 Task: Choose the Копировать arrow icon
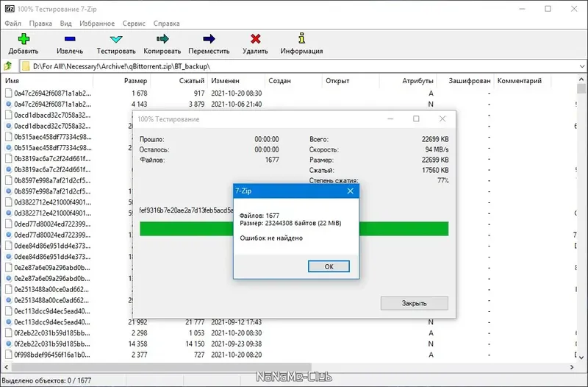[162, 39]
